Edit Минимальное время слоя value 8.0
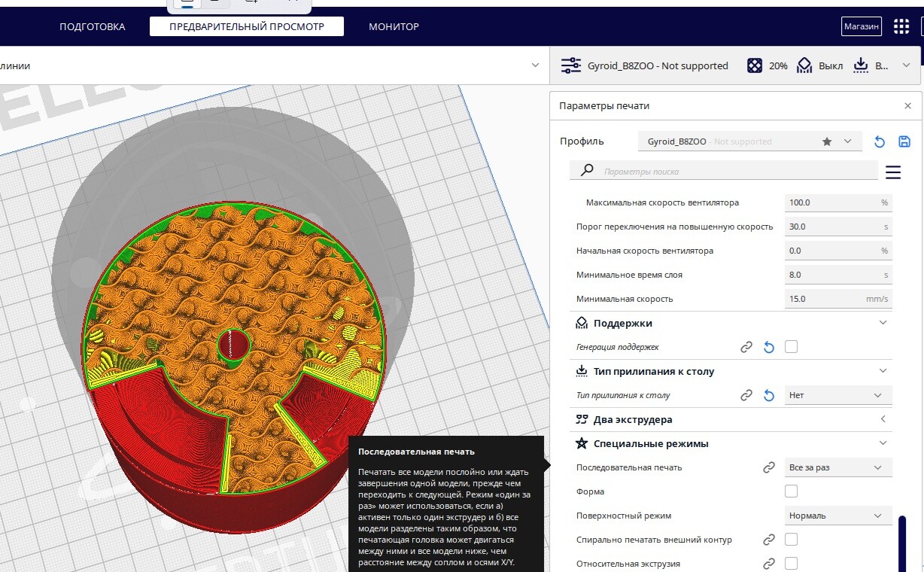This screenshot has height=572, width=924. tap(838, 275)
